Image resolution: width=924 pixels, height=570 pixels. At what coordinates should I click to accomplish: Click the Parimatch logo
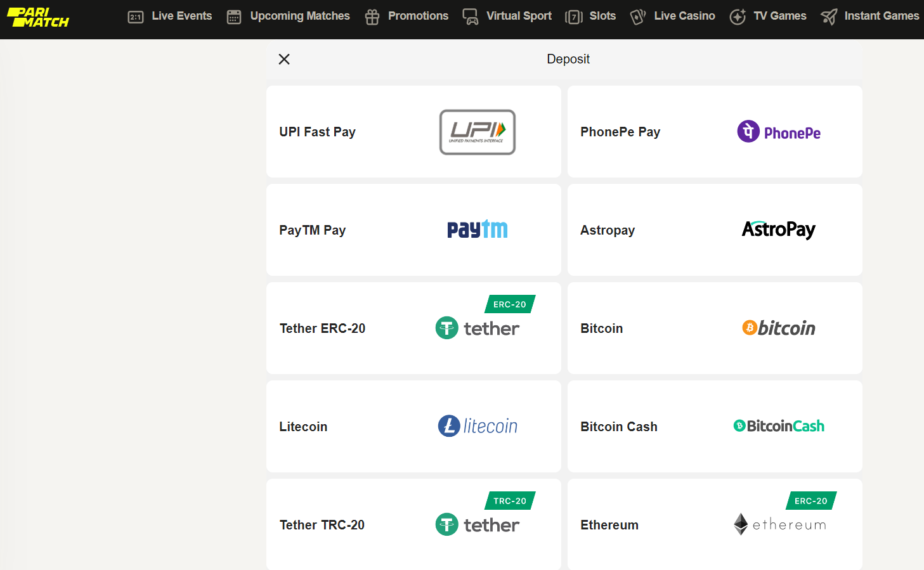pos(38,17)
